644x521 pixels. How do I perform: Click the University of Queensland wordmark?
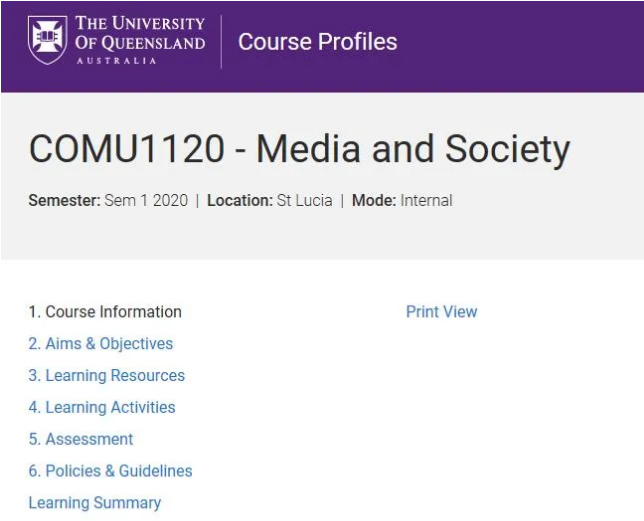(x=139, y=32)
